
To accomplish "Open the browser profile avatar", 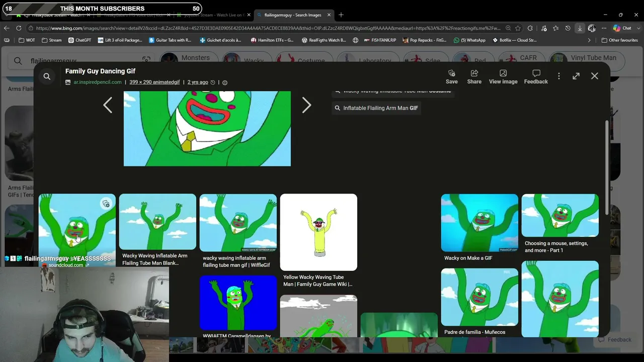I will [592, 28].
